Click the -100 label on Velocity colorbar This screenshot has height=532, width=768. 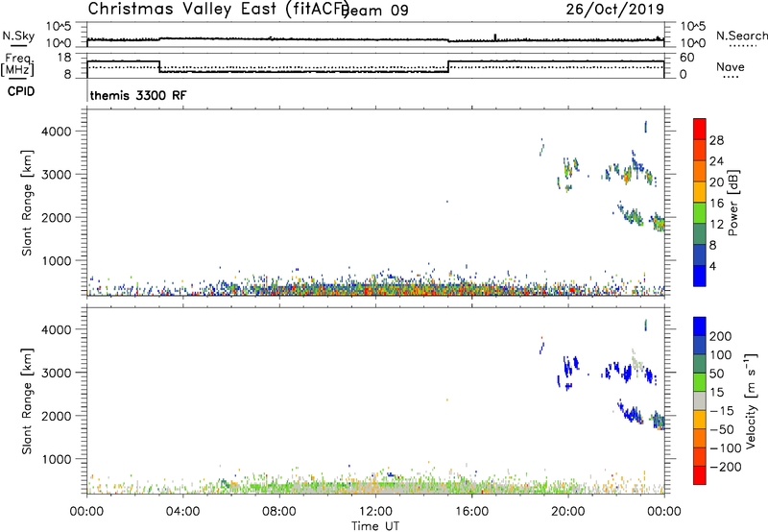(726, 448)
